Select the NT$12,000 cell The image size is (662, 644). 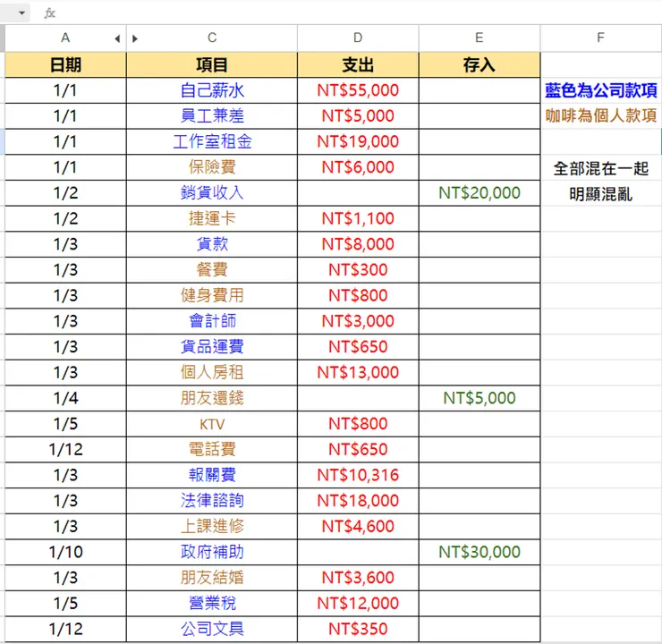[x=358, y=603]
